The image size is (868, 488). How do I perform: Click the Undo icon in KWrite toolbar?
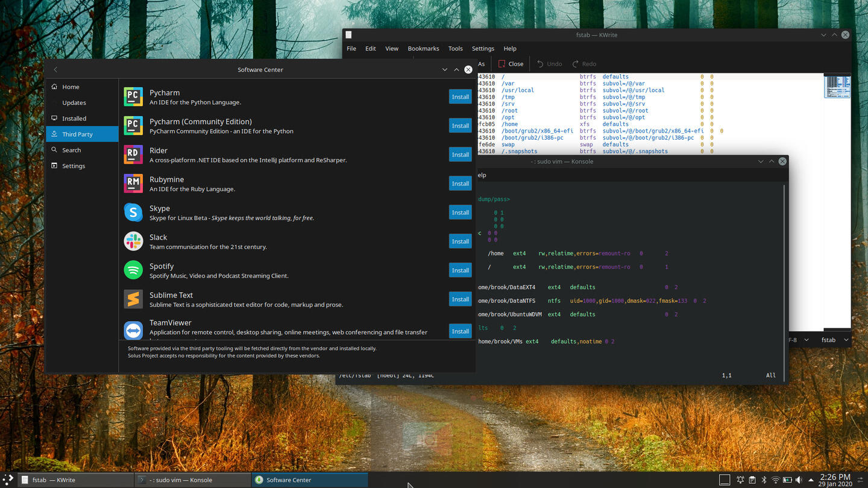(x=540, y=64)
